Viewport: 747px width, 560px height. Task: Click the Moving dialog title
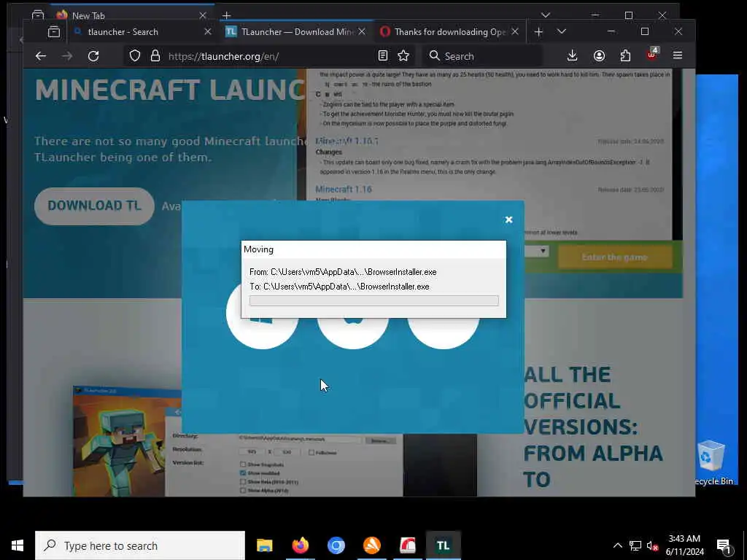259,249
